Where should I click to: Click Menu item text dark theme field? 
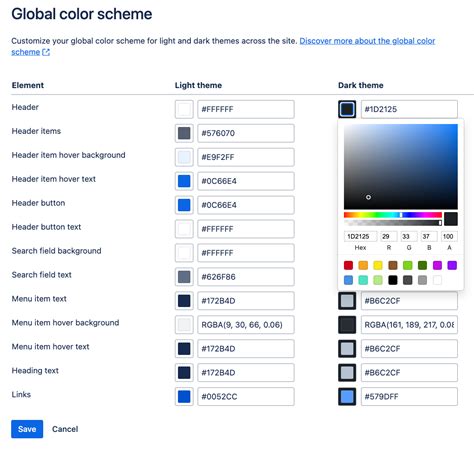409,301
